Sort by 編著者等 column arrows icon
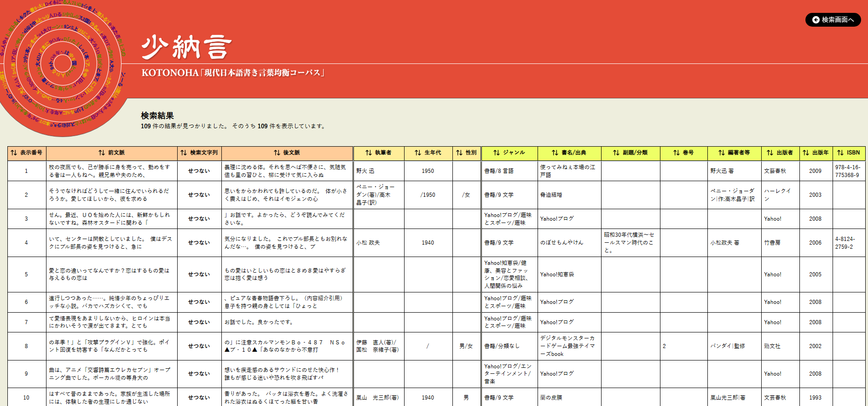 pos(722,153)
